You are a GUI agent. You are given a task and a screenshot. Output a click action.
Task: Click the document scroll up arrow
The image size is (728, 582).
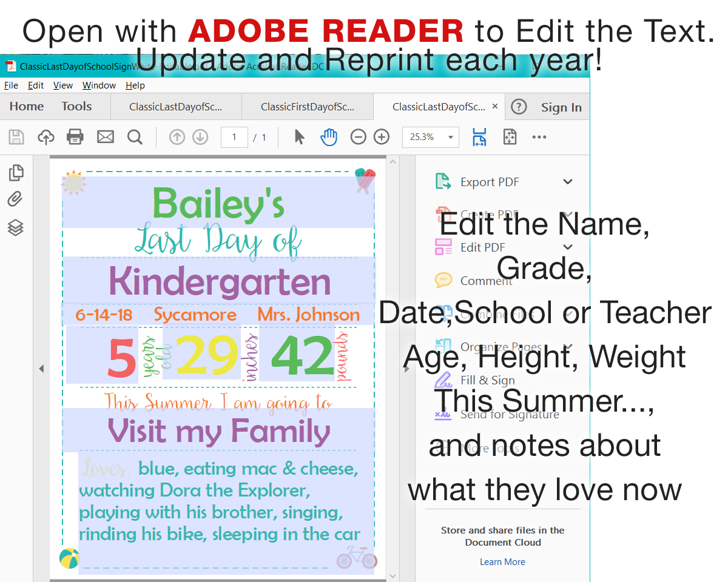click(x=393, y=162)
